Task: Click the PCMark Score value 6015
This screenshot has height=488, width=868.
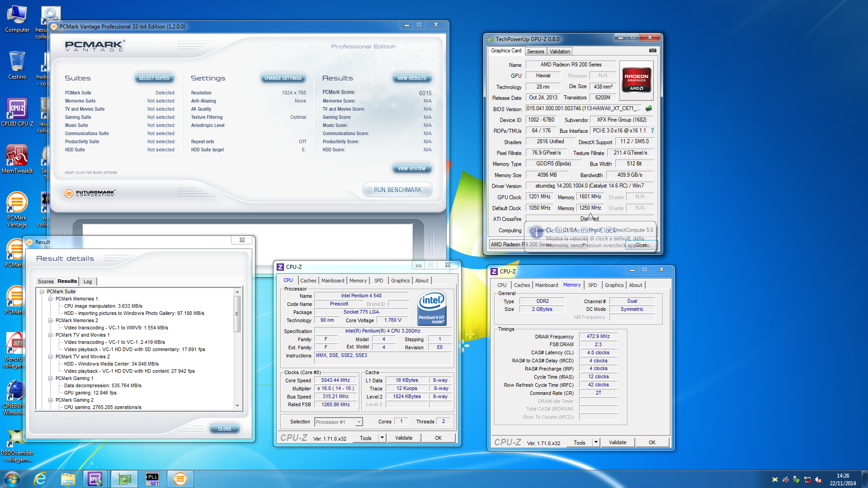Action: pos(425,93)
